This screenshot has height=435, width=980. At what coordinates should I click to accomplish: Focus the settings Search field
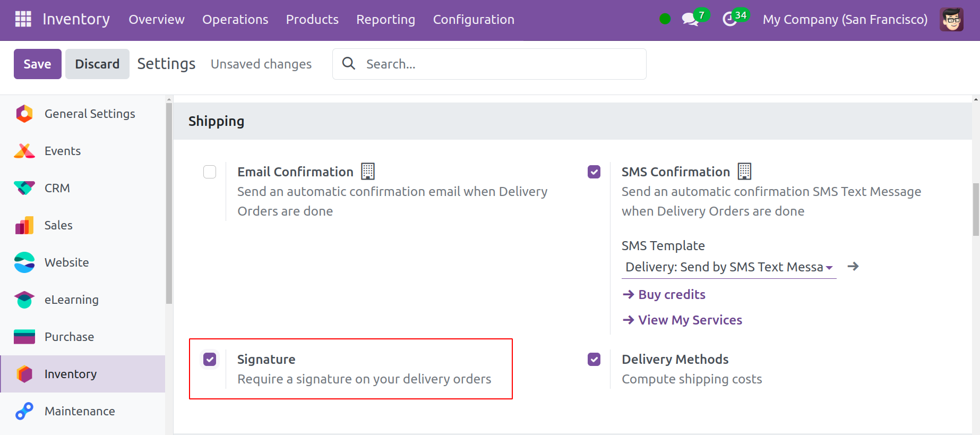click(x=499, y=64)
